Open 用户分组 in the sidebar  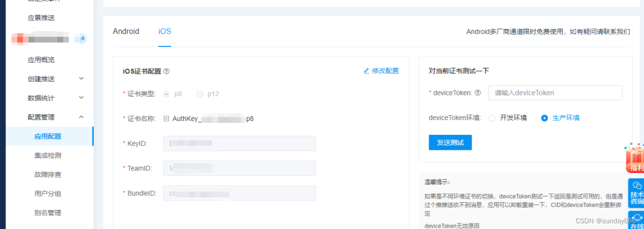[x=48, y=194]
